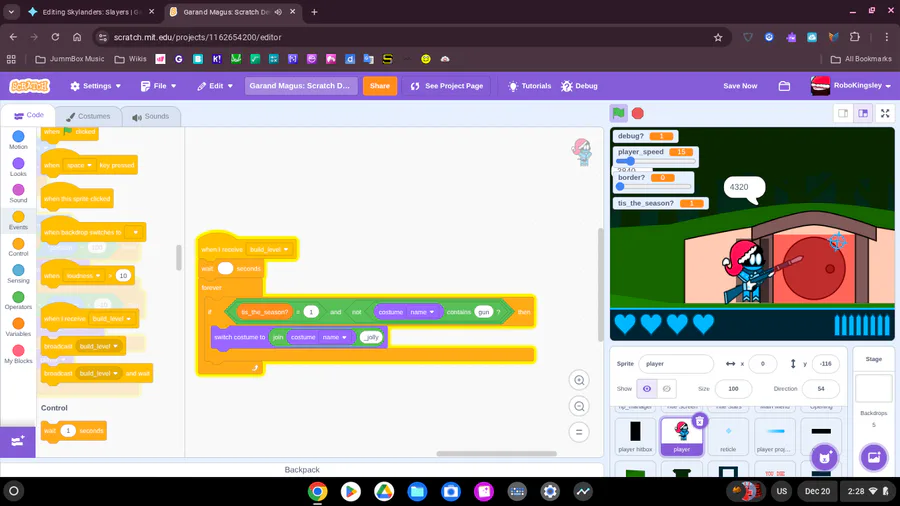Viewport: 900px width, 506px height.
Task: Open All Bookmarks folder
Action: click(x=861, y=59)
